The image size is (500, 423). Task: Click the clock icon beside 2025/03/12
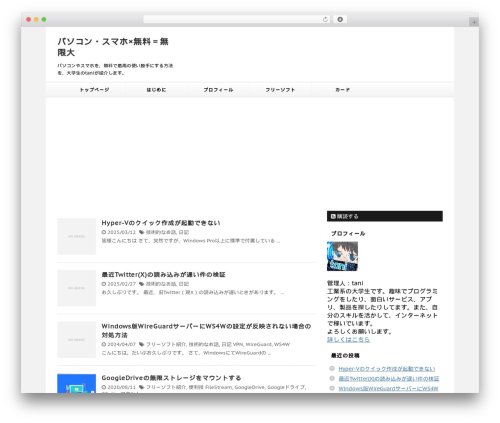[x=104, y=232]
